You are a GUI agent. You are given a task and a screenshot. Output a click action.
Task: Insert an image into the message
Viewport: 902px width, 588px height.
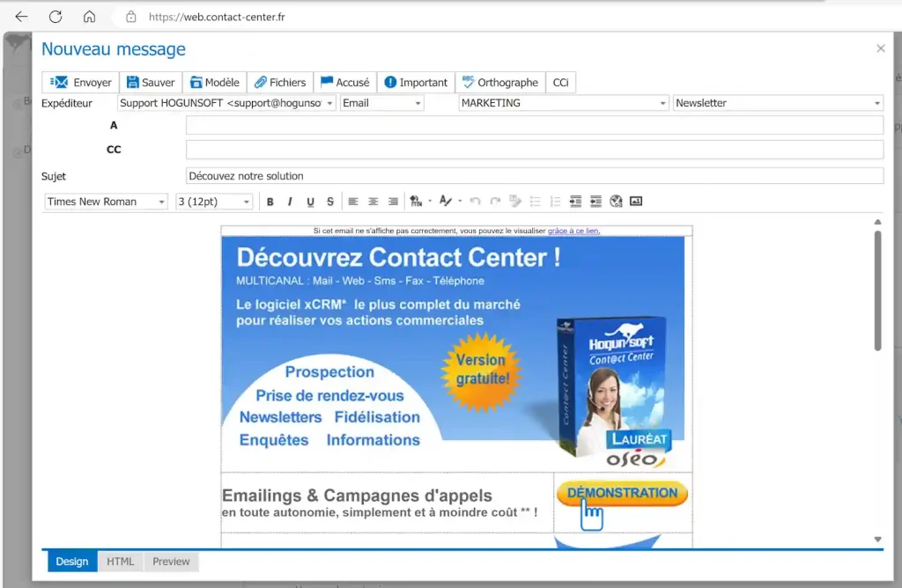coord(636,202)
